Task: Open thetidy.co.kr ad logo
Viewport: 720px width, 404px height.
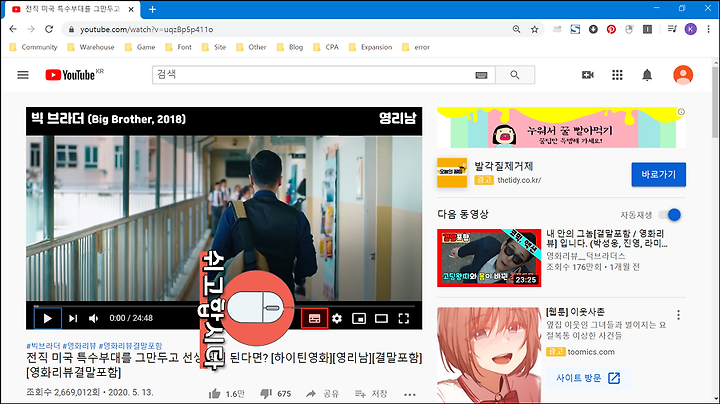Action: pyautogui.click(x=452, y=173)
